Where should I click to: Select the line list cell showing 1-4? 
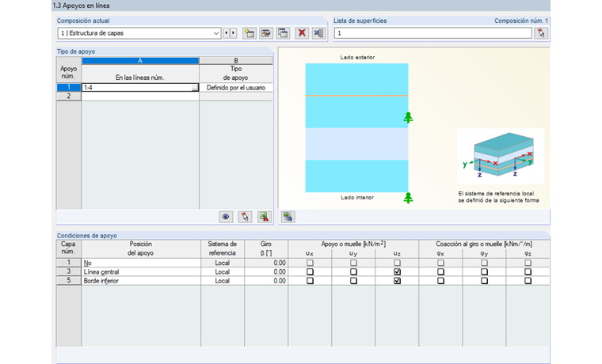click(x=140, y=88)
